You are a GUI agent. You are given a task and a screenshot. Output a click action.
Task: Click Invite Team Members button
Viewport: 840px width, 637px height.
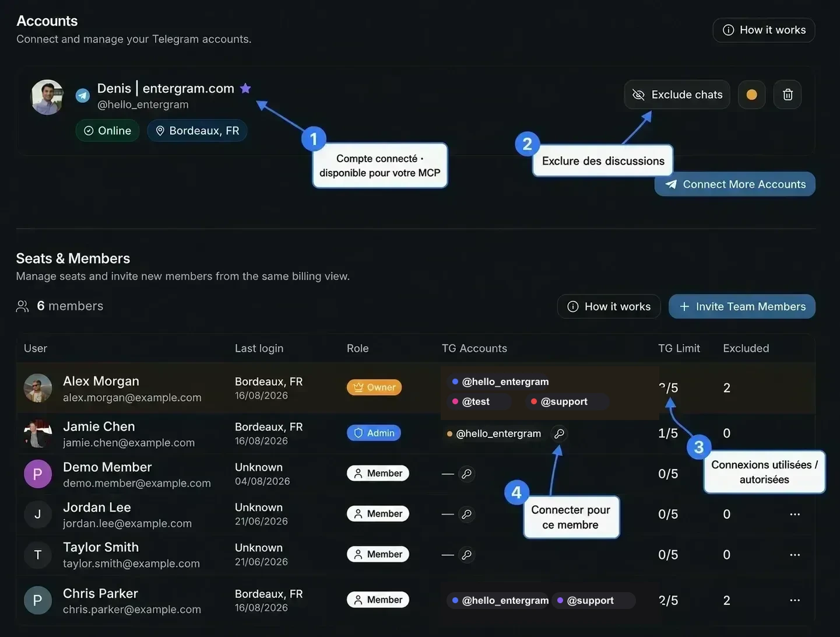tap(742, 306)
